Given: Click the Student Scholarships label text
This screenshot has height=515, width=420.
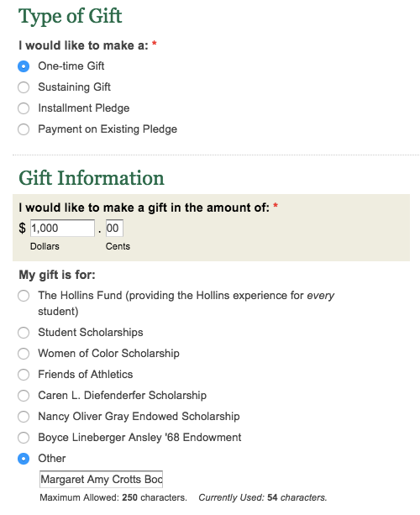Looking at the screenshot, I should coord(91,333).
